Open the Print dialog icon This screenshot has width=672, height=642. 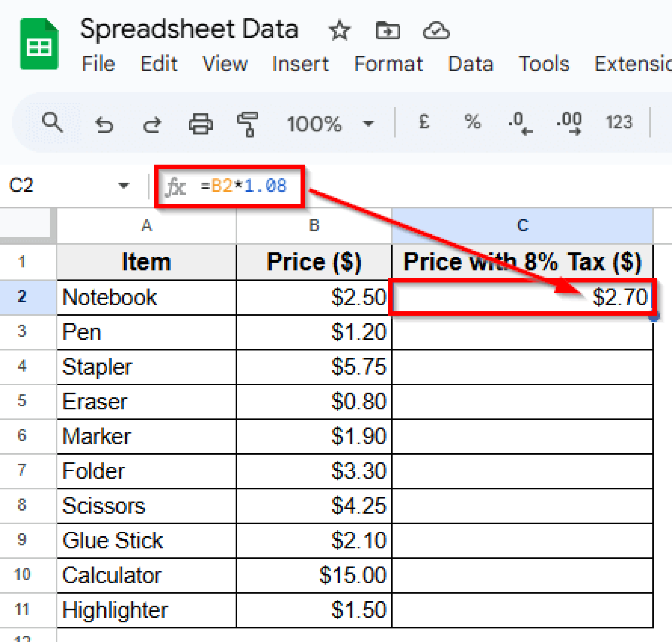[201, 123]
